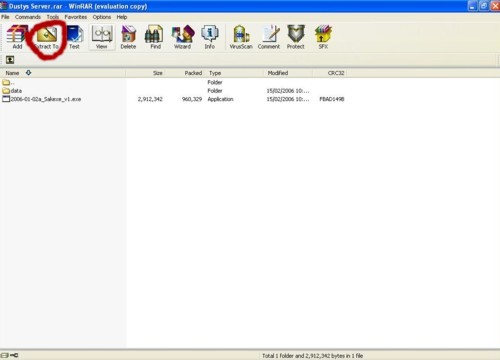This screenshot has width=500, height=360.
Task: Create SFX self-extracting archive
Action: (x=323, y=37)
